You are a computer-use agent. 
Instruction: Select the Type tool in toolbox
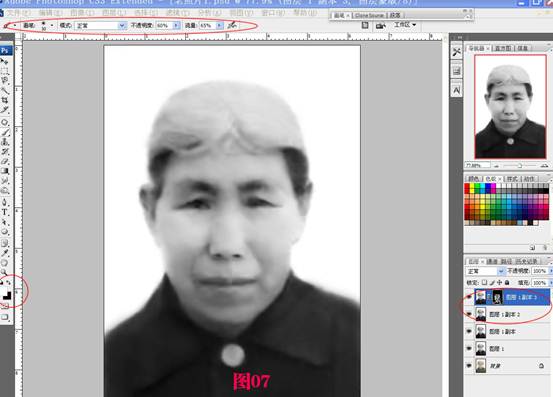tap(5, 212)
